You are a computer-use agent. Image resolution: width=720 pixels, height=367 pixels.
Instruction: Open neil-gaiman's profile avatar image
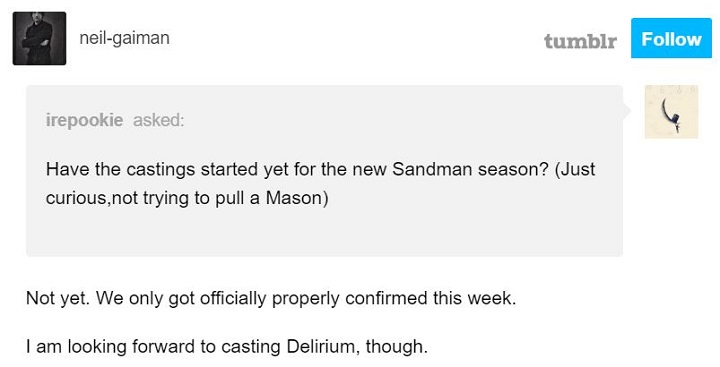(x=39, y=38)
